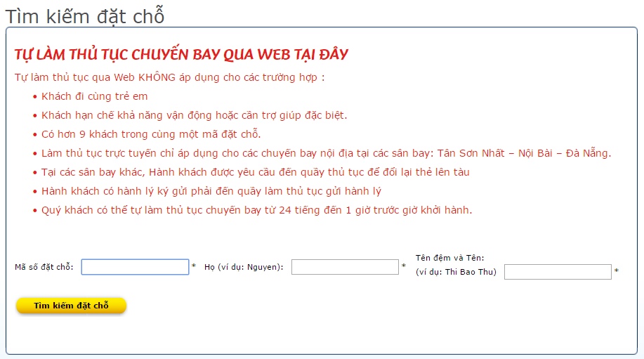The width and height of the screenshot is (644, 359).
Task: Click the bullet item Khách đi cùng trẻ em
Action: point(94,96)
